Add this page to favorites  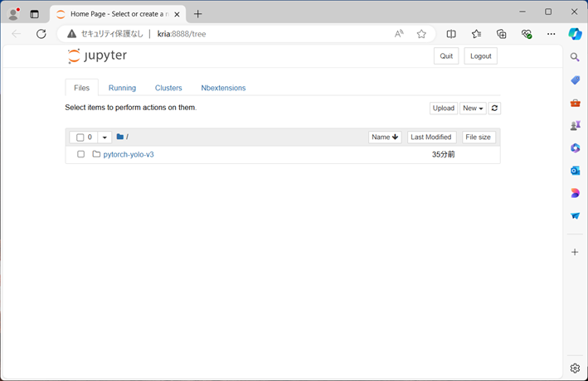click(x=421, y=34)
